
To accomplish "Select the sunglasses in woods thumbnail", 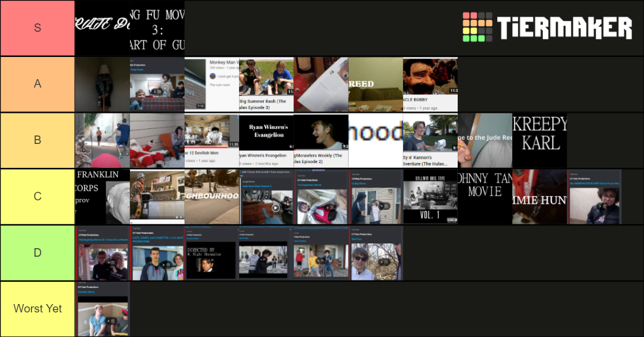I will [376, 253].
